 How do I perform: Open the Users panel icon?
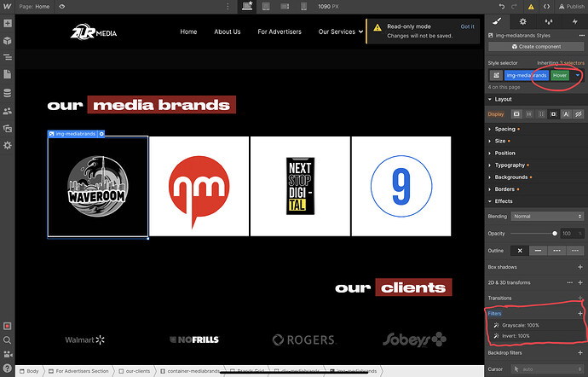[x=7, y=111]
